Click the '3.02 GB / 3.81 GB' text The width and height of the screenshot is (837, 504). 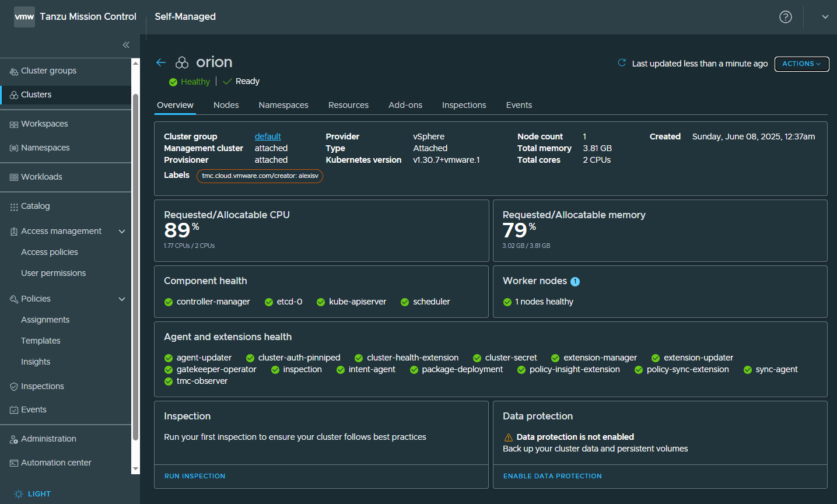click(526, 246)
